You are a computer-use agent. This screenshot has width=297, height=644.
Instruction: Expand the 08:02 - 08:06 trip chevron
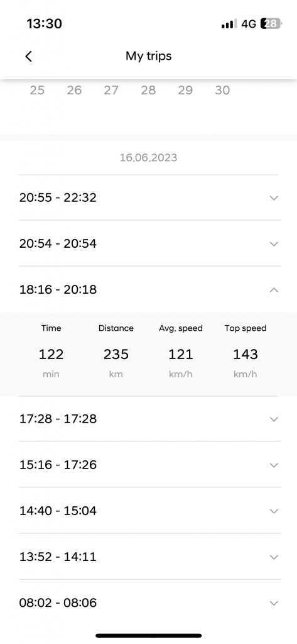[274, 603]
